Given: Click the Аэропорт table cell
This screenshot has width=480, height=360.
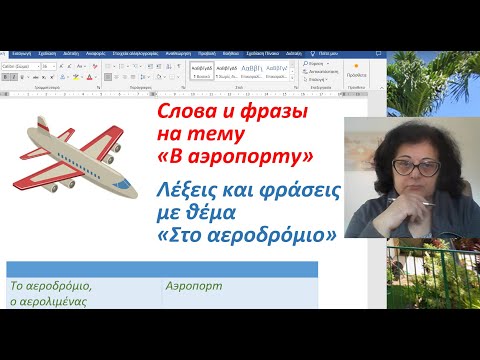Looking at the screenshot, I should pos(240,293).
